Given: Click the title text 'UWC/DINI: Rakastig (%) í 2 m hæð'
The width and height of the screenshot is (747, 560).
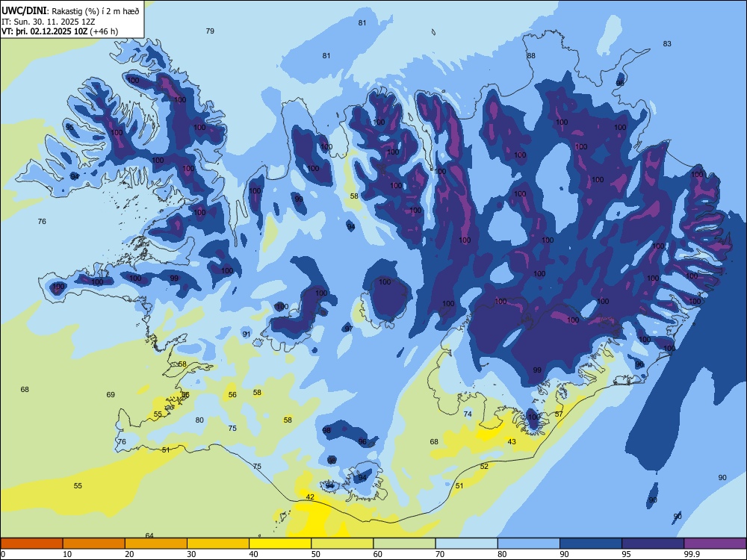Looking at the screenshot, I should [70, 10].
